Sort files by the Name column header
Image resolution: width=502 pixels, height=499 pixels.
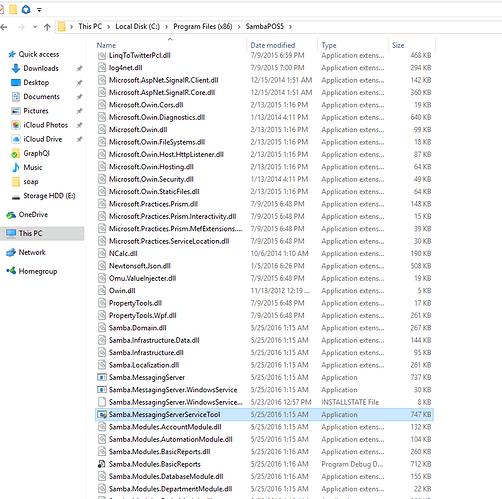[x=106, y=45]
